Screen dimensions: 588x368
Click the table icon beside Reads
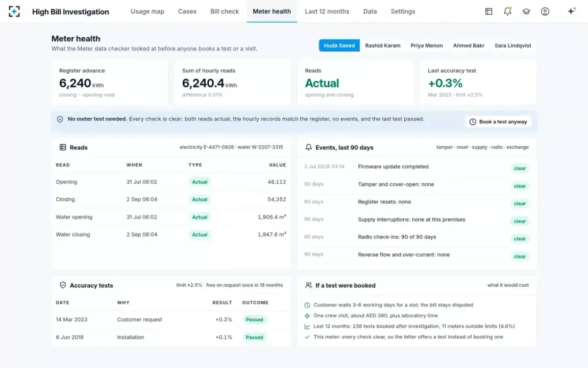click(63, 147)
